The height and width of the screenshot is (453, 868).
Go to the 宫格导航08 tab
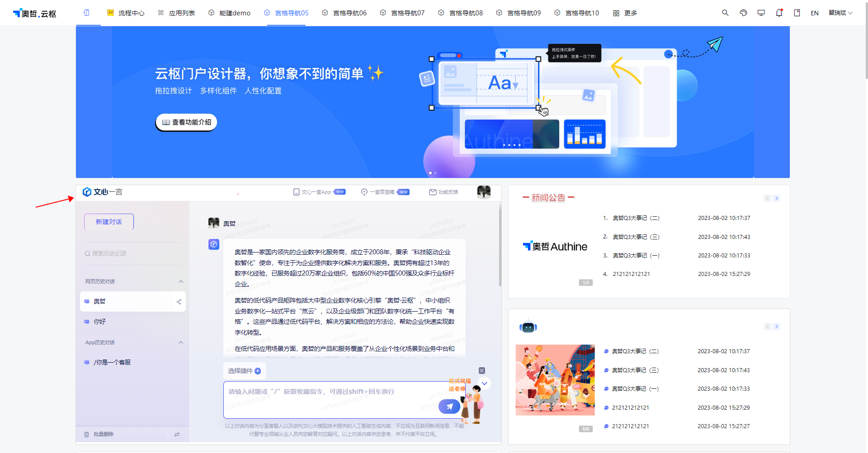[x=461, y=13]
